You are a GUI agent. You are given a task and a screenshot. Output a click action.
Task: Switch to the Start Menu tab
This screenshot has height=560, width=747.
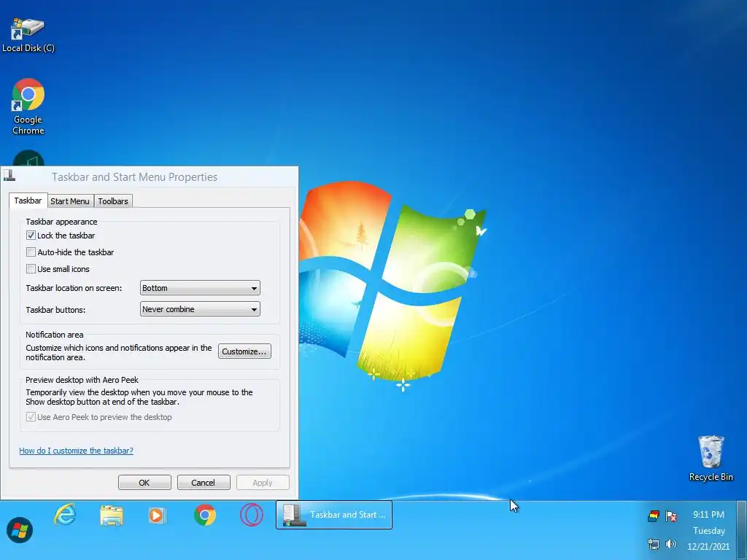point(70,201)
